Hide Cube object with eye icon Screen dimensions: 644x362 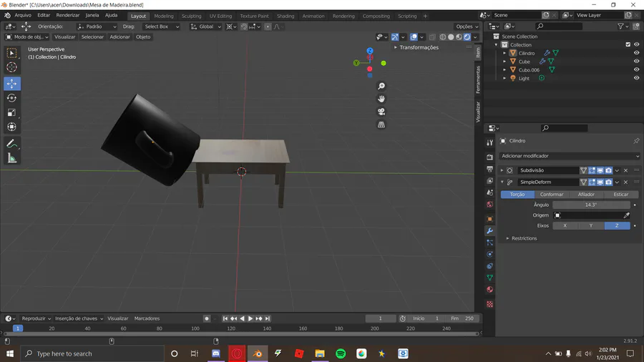[x=637, y=62]
